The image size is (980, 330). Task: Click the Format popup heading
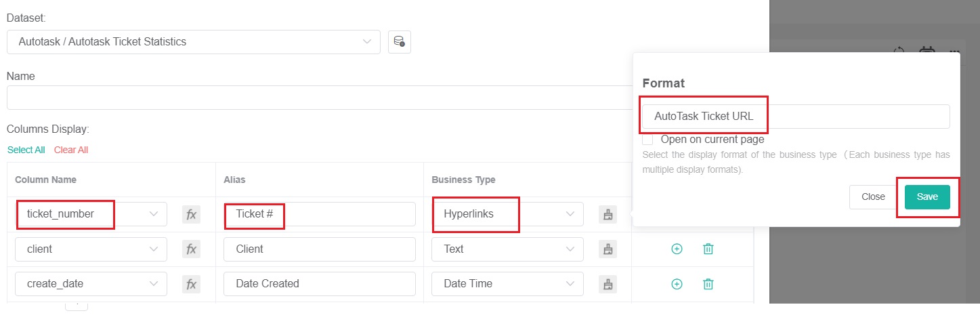(663, 83)
